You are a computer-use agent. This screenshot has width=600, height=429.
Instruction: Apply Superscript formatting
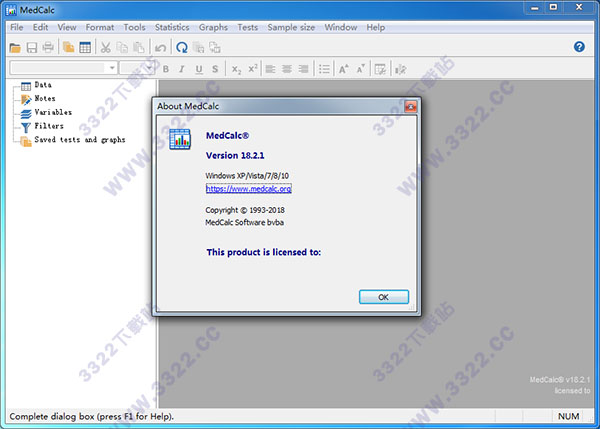click(253, 69)
